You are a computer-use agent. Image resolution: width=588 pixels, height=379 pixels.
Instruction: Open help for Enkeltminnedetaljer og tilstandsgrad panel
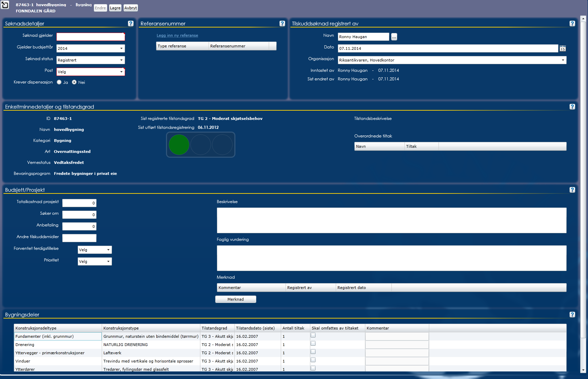pyautogui.click(x=572, y=107)
